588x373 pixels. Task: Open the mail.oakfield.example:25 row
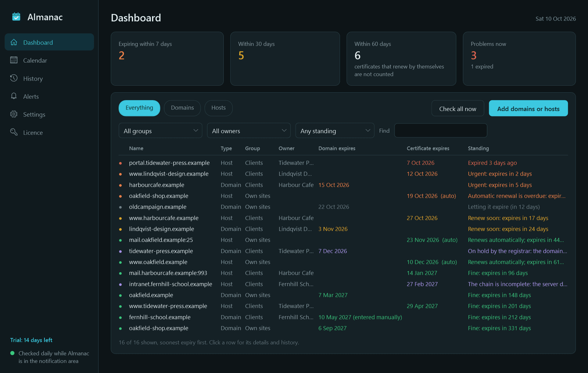343,240
